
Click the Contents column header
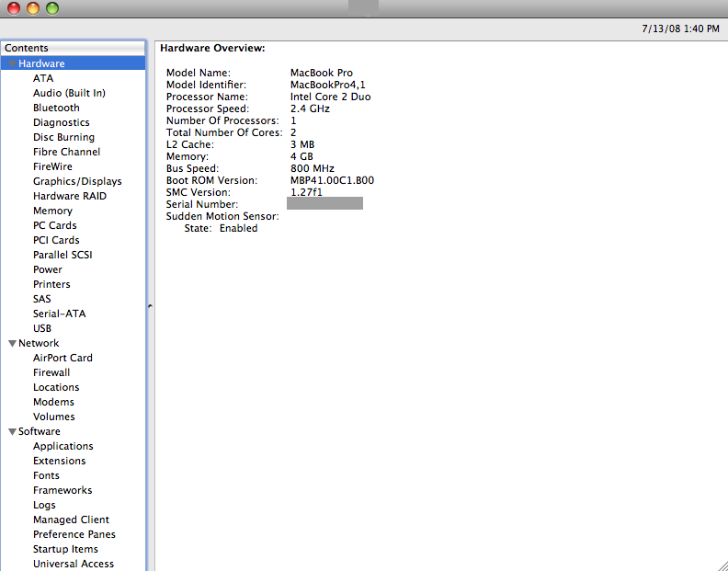pos(74,49)
